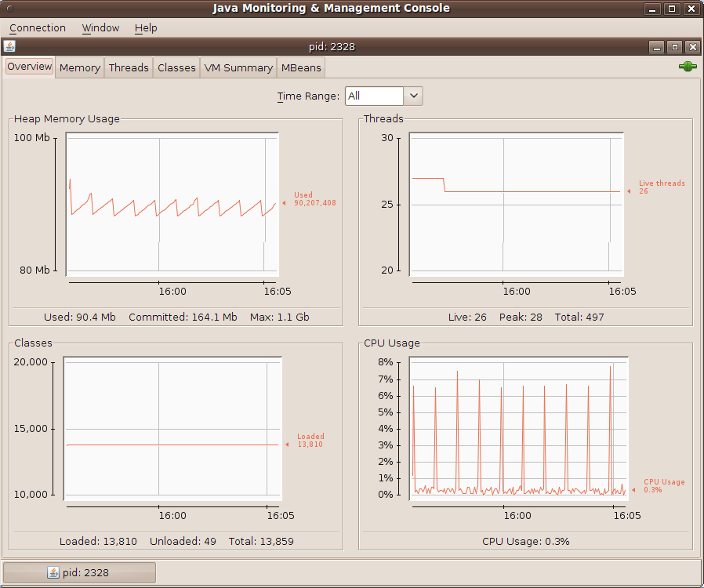The image size is (704, 588).
Task: Click the Java icon on the pid 2328 frame title bar
Action: (9, 46)
